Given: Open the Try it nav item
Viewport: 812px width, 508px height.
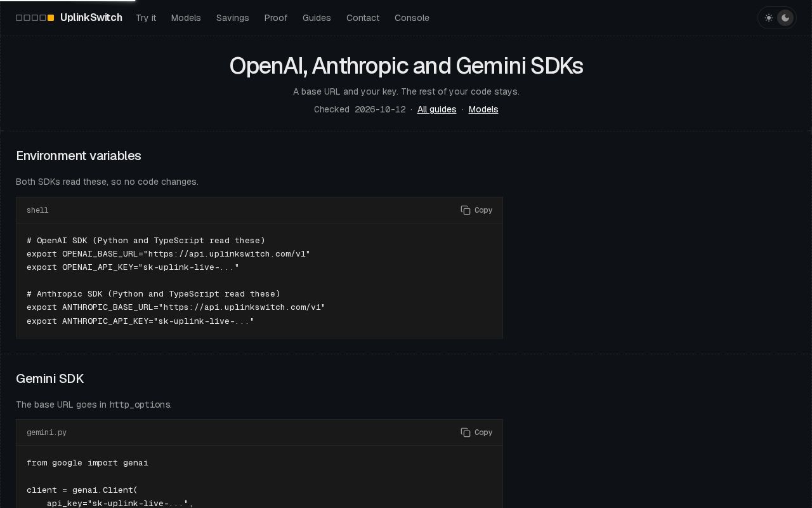Looking at the screenshot, I should (x=146, y=18).
